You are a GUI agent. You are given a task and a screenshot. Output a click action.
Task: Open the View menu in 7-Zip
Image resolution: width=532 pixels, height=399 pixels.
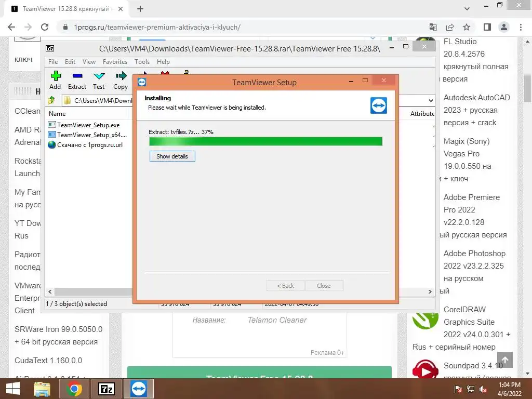(89, 62)
